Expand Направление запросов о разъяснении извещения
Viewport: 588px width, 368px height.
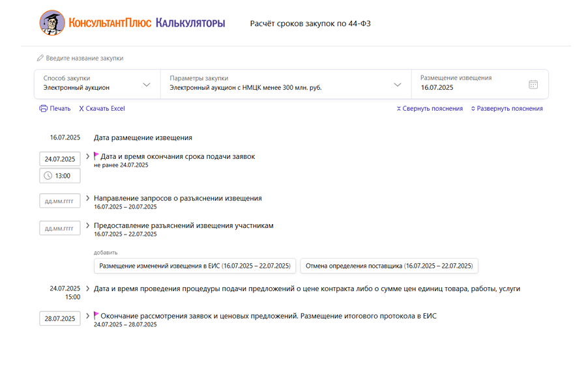(x=87, y=198)
